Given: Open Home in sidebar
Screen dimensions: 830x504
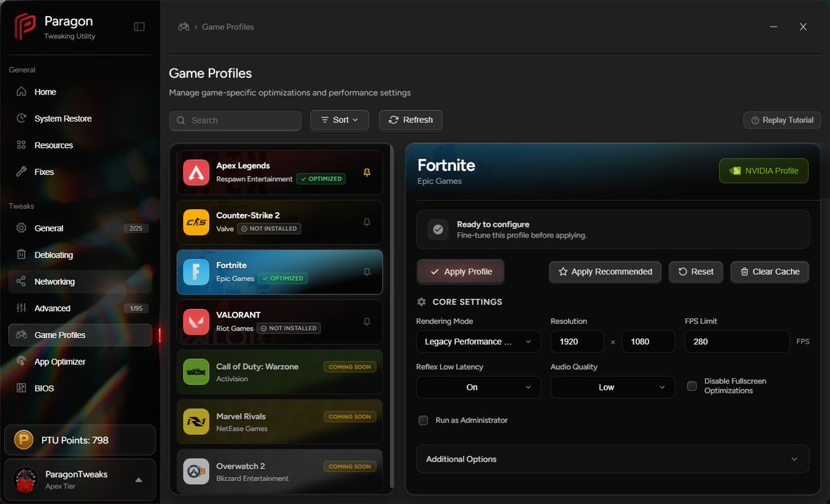Looking at the screenshot, I should pos(80,92).
